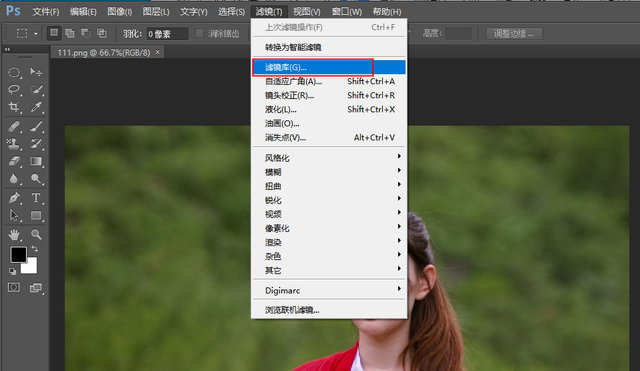Viewport: 640px width, 371px height.
Task: Choose 消失点(V)... menu entry
Action: pos(329,138)
